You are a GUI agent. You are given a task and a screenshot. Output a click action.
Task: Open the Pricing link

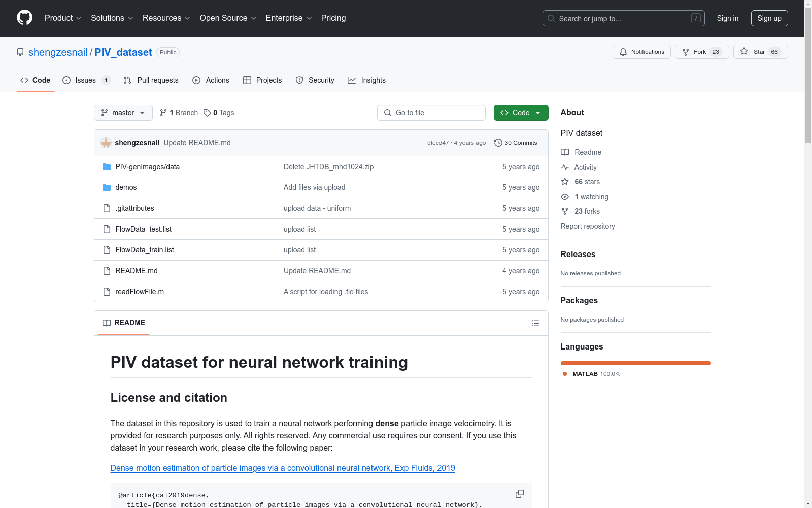coord(333,18)
